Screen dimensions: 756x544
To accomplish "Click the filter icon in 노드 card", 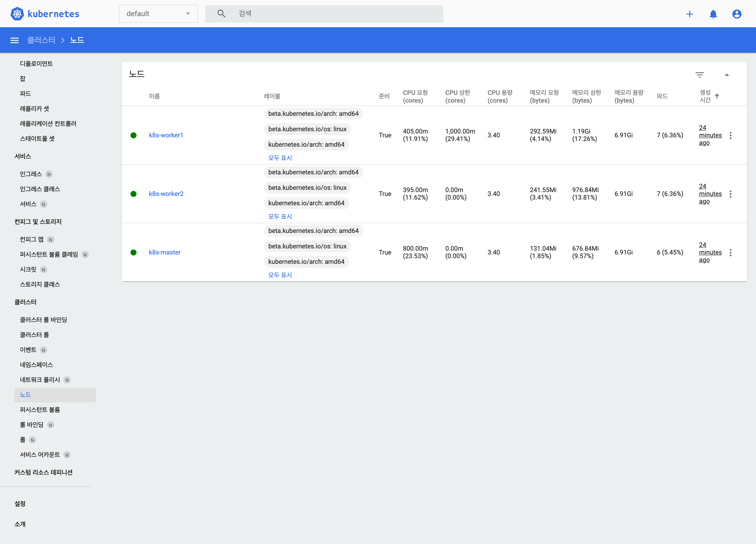I will pyautogui.click(x=700, y=75).
